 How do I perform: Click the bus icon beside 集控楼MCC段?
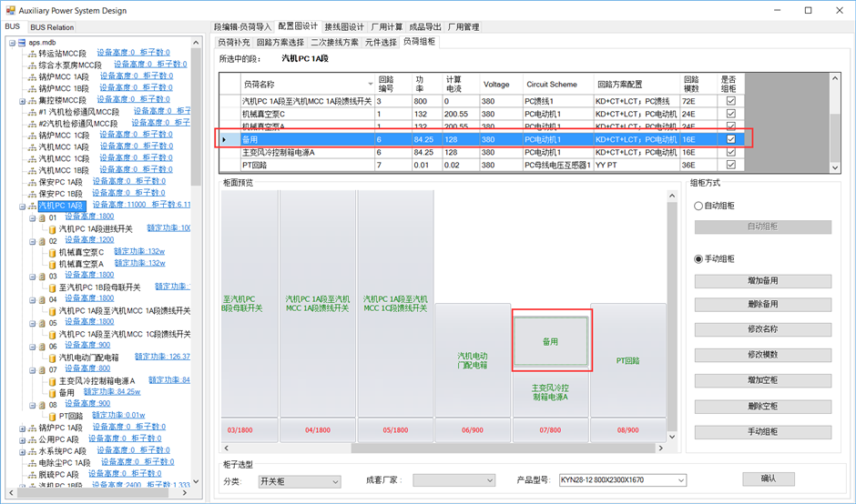pos(32,100)
